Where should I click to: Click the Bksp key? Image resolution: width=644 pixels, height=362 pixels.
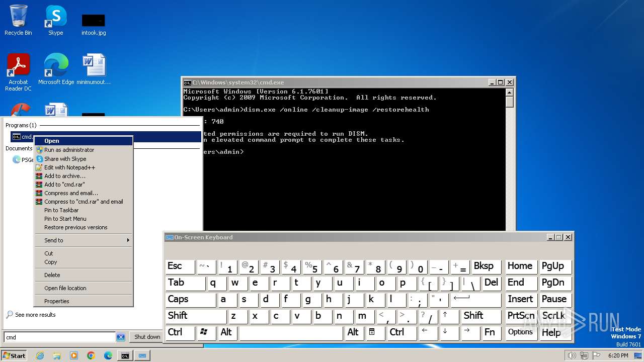pos(486,266)
